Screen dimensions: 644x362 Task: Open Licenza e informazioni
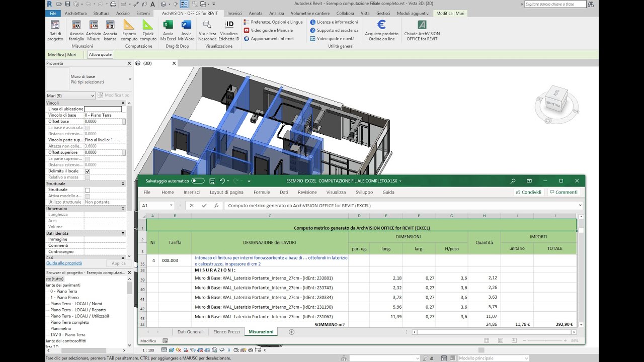point(334,22)
